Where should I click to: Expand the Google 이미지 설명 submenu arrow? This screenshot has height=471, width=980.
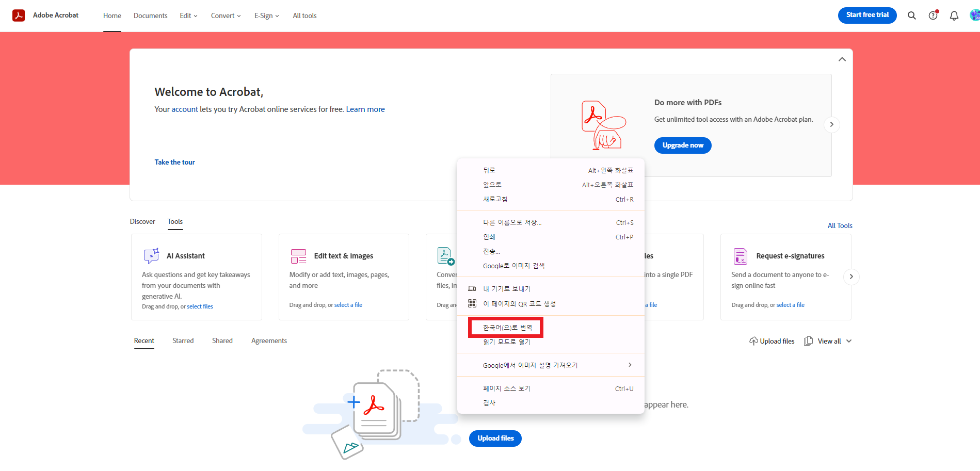coord(630,365)
